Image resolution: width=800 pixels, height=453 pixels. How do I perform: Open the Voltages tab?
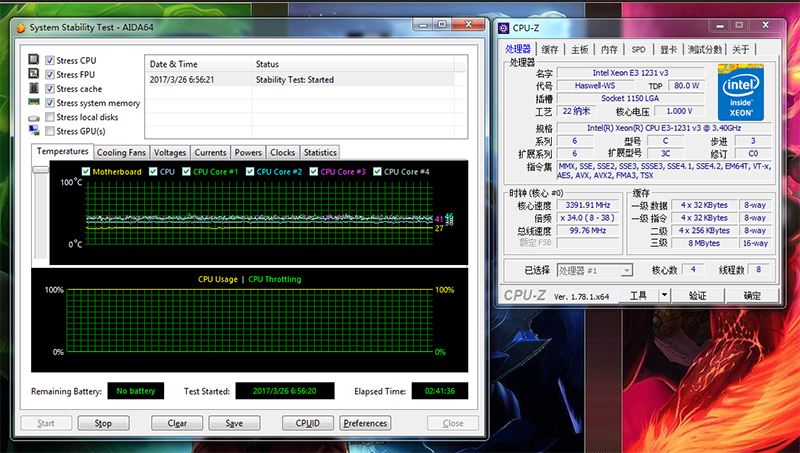coord(170,153)
